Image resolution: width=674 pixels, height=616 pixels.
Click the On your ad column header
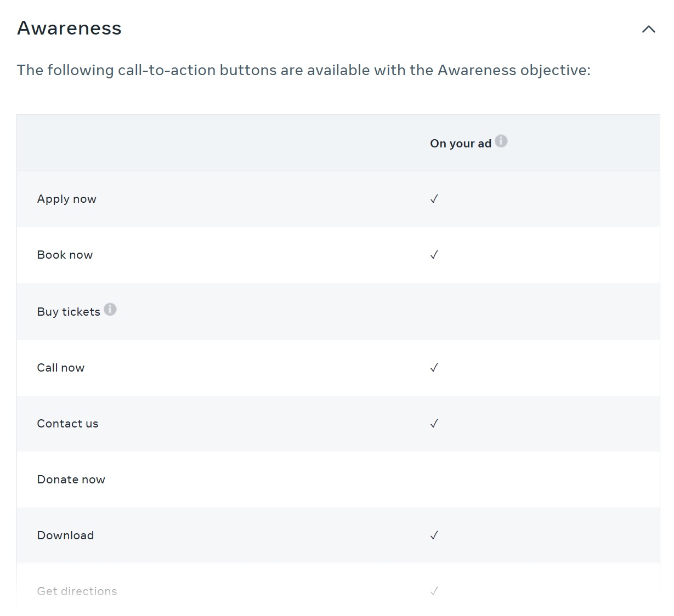[x=461, y=143]
